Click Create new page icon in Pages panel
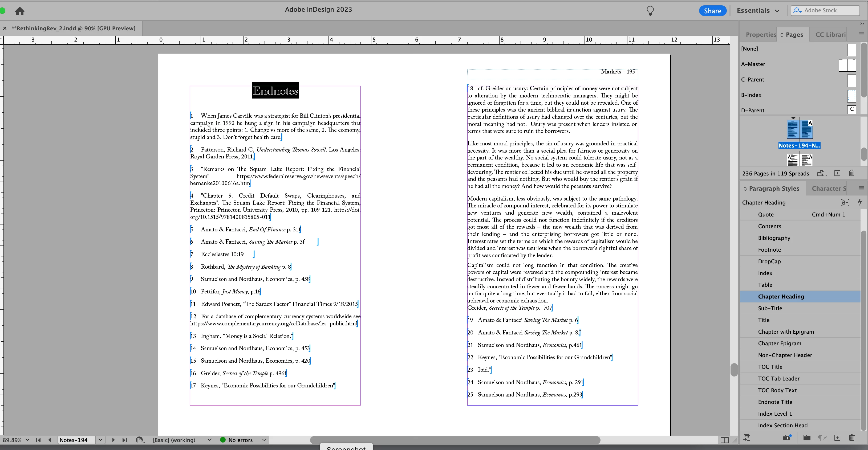Image resolution: width=868 pixels, height=450 pixels. point(837,173)
